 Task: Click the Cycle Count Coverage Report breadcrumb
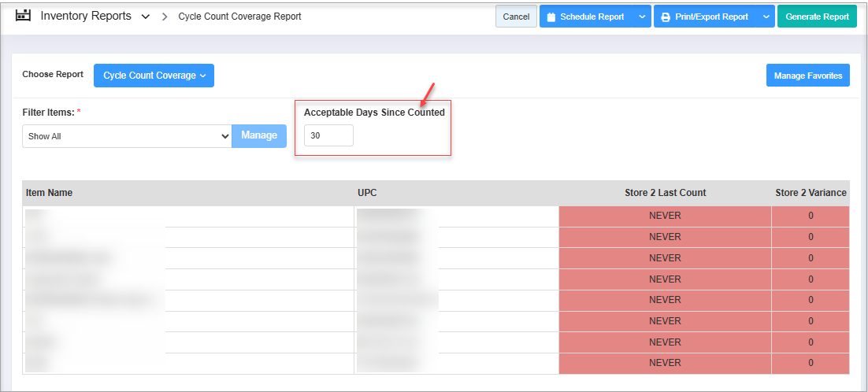click(x=239, y=17)
